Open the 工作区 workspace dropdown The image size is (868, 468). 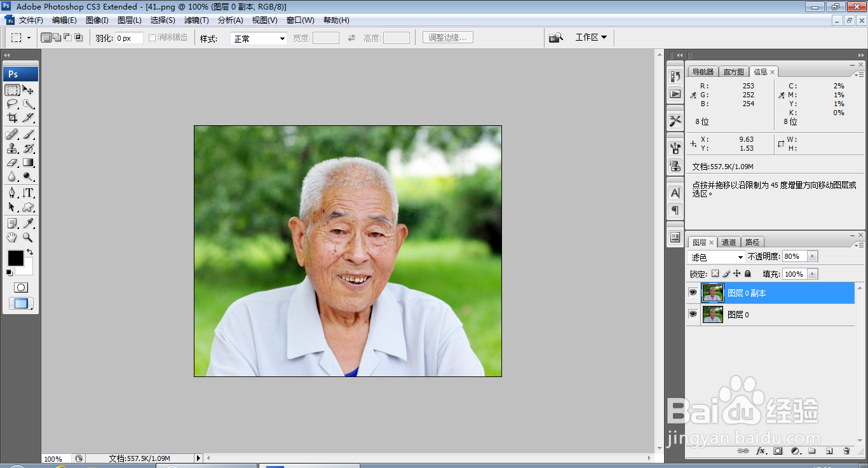(x=591, y=38)
